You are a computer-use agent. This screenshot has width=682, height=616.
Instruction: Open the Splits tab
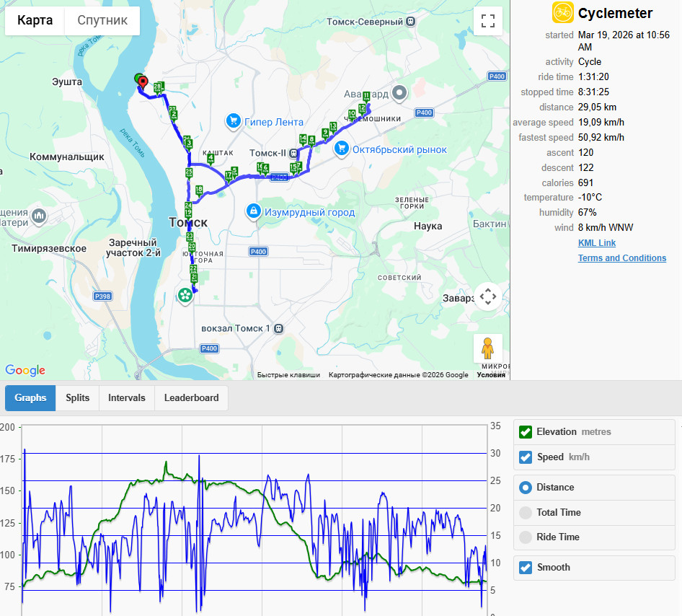point(77,398)
